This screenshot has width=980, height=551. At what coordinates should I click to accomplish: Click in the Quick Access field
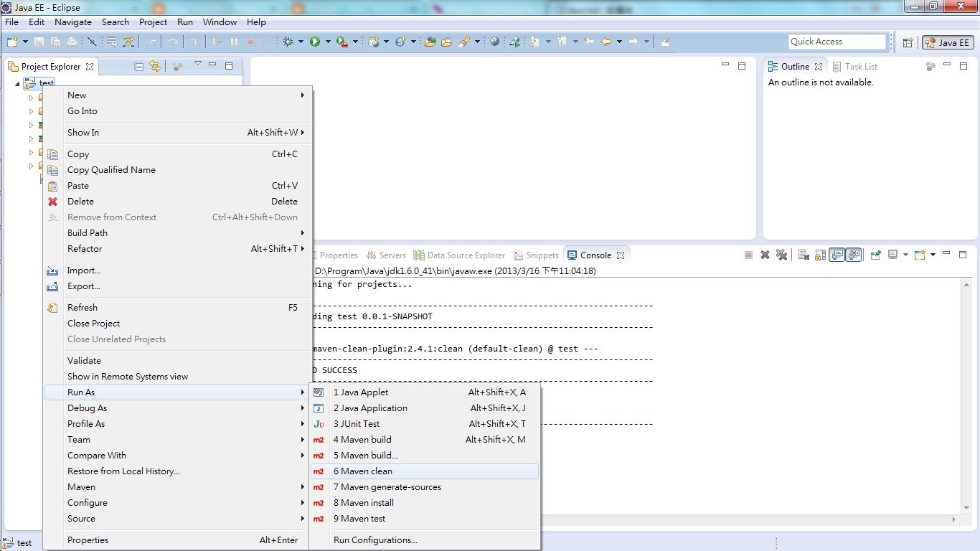[837, 42]
